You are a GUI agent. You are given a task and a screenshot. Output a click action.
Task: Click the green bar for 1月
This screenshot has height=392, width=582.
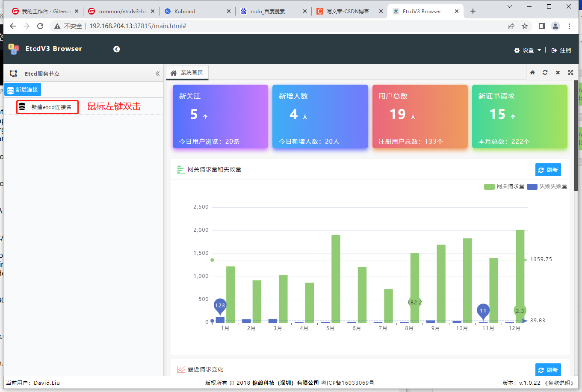230,294
